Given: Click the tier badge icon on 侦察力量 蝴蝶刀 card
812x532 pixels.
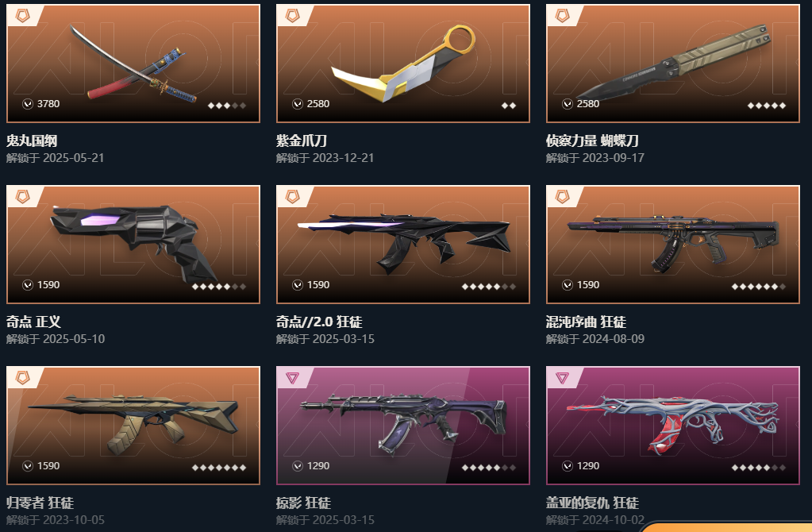Looking at the screenshot, I should (563, 16).
